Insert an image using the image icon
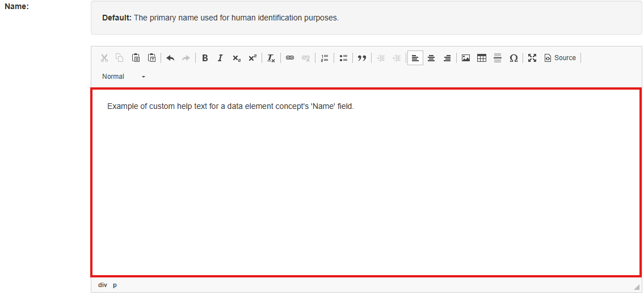644x295 pixels. coord(466,58)
